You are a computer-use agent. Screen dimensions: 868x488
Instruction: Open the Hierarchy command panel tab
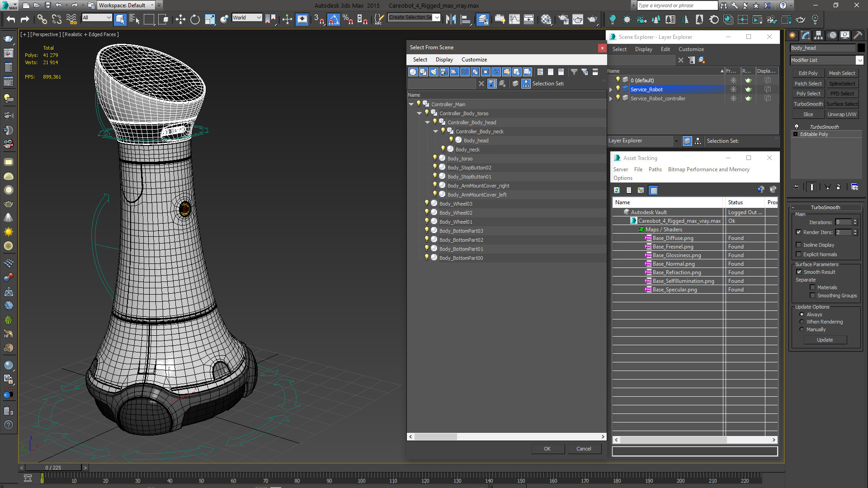tap(818, 35)
